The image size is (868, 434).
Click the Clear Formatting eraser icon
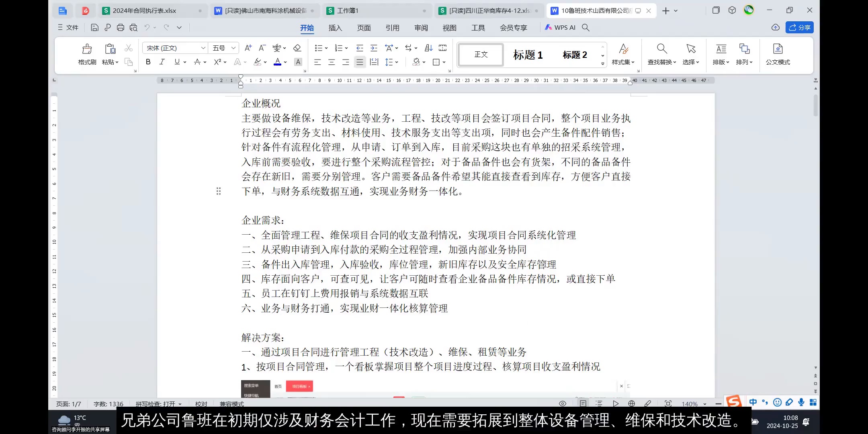297,48
